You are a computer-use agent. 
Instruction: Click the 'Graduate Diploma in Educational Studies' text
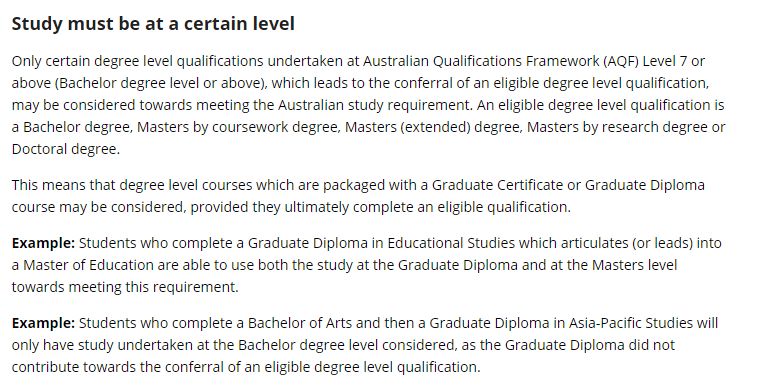click(x=381, y=243)
